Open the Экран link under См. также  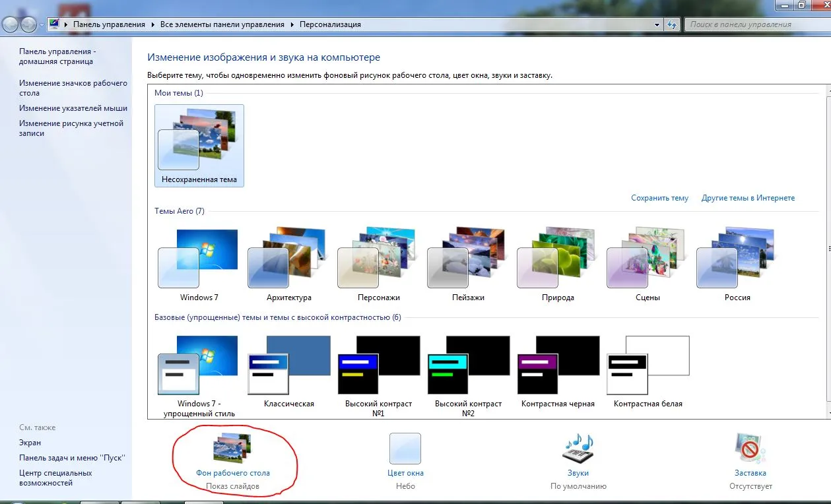(x=30, y=443)
